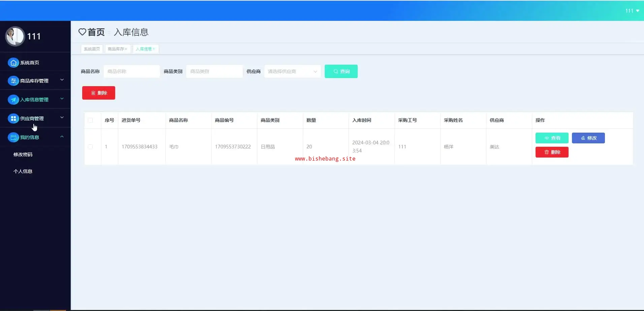Check the checkbox for row 1 毛巾
The image size is (644, 311).
(90, 147)
